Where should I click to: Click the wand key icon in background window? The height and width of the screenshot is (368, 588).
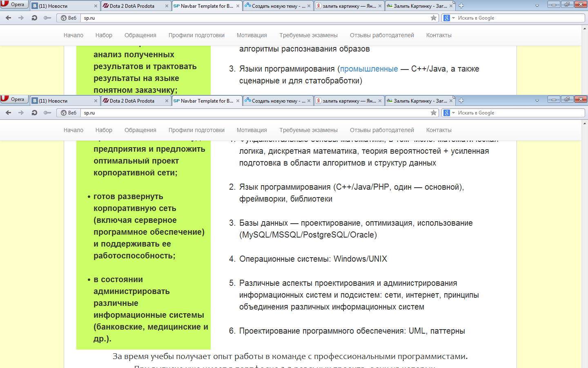[x=47, y=18]
